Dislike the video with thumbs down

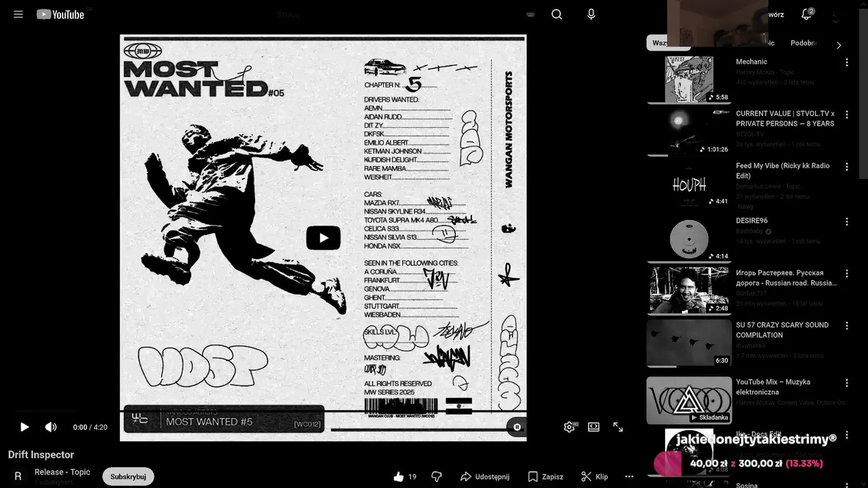437,476
